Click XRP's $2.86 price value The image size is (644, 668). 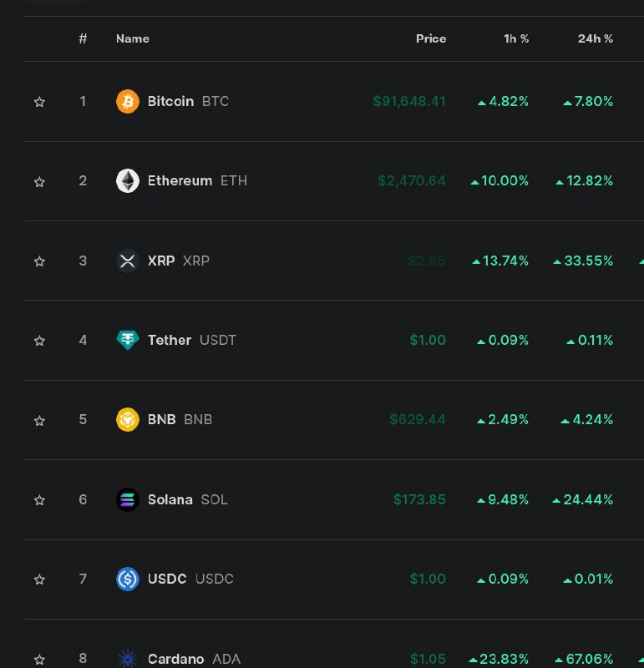[427, 261]
